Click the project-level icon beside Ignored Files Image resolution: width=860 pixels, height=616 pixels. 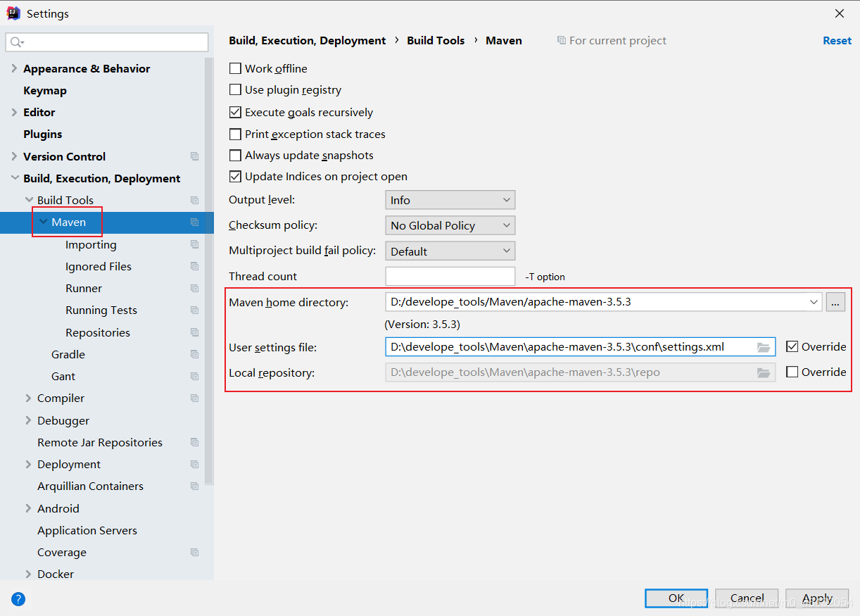click(195, 266)
